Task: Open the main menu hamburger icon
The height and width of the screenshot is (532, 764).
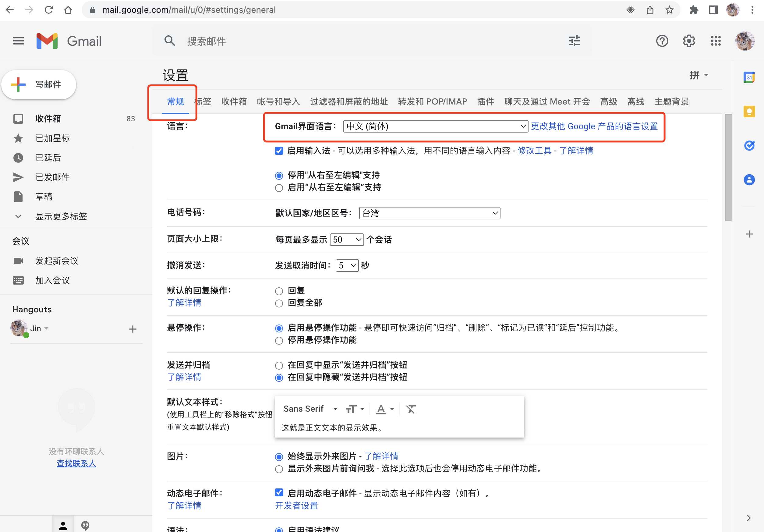Action: pos(18,41)
